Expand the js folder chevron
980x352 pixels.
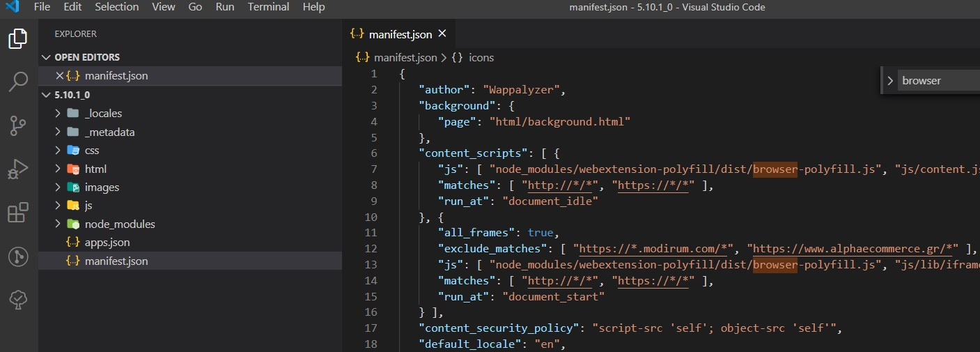click(x=58, y=206)
